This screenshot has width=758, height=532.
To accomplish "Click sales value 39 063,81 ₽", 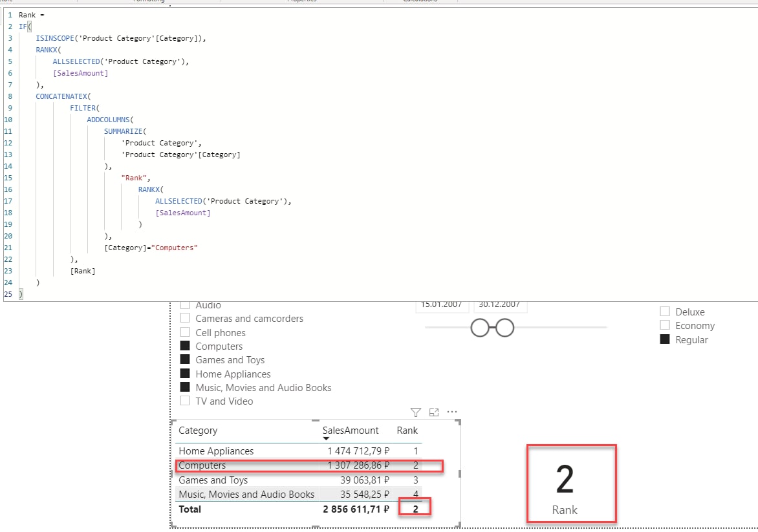I will (365, 480).
